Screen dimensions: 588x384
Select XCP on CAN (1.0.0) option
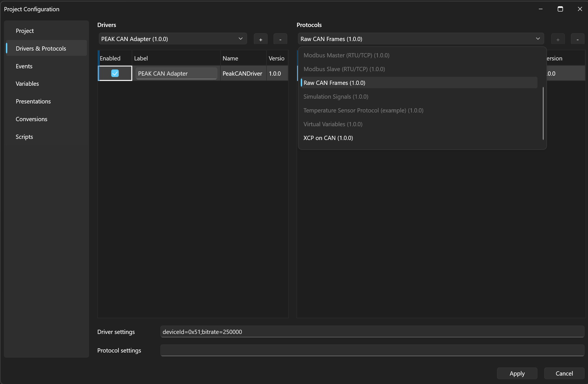pyautogui.click(x=419, y=138)
